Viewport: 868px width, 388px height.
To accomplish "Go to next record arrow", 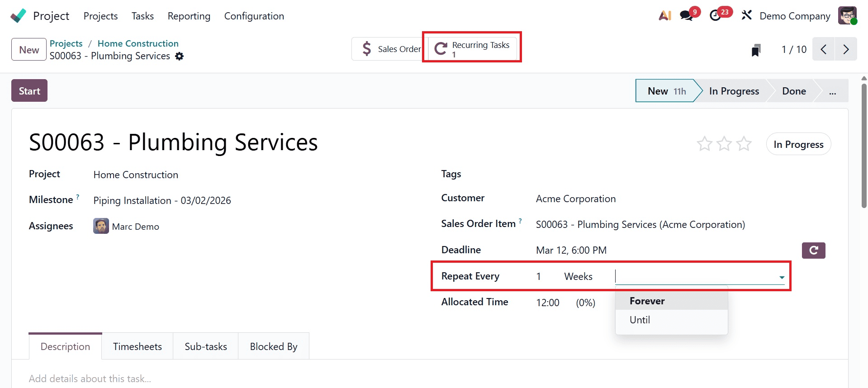I will coord(846,49).
